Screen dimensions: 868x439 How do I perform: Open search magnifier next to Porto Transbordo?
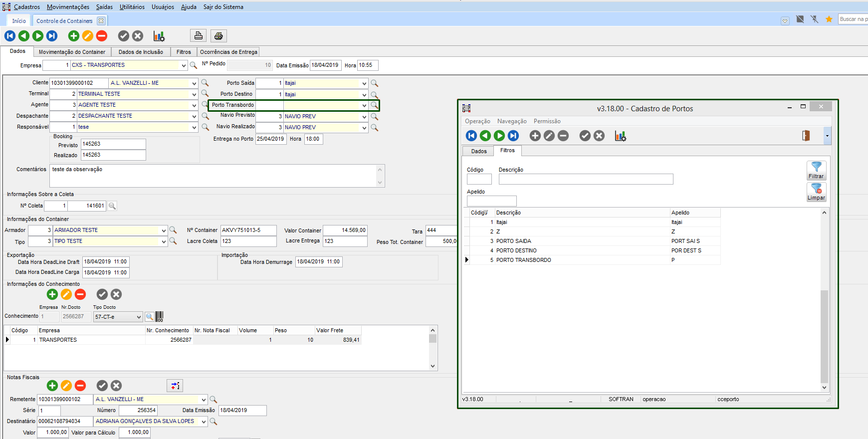(374, 105)
